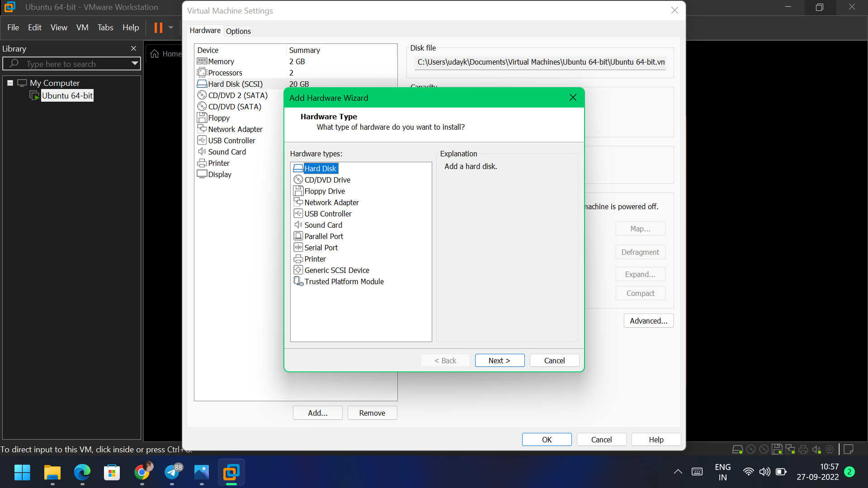Switch to the Options tab
The image size is (868, 488).
pos(238,31)
